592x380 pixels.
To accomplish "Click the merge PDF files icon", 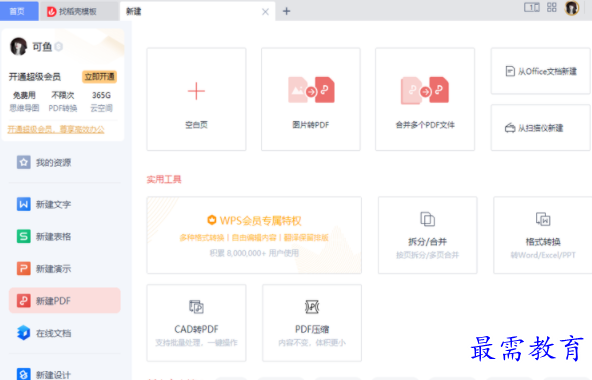I will point(425,90).
